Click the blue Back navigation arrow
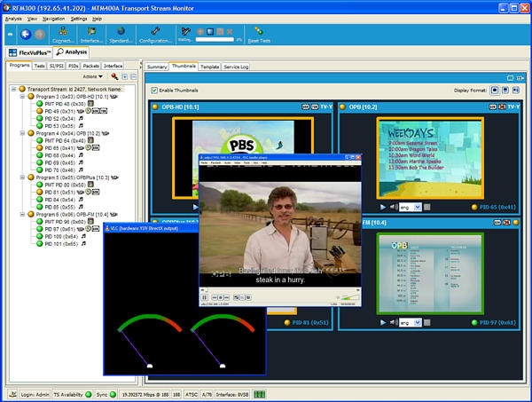Screen dimensions: 532x402 [x=26, y=35]
